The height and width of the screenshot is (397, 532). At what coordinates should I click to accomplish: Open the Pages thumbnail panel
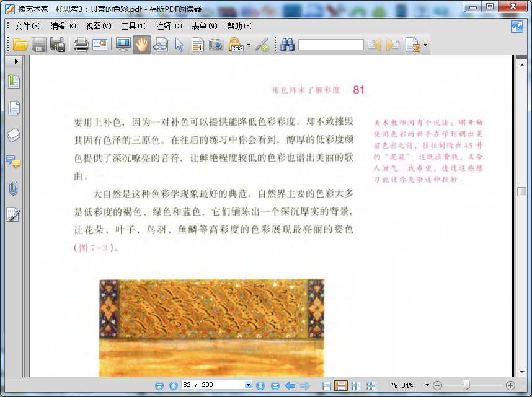(x=14, y=108)
